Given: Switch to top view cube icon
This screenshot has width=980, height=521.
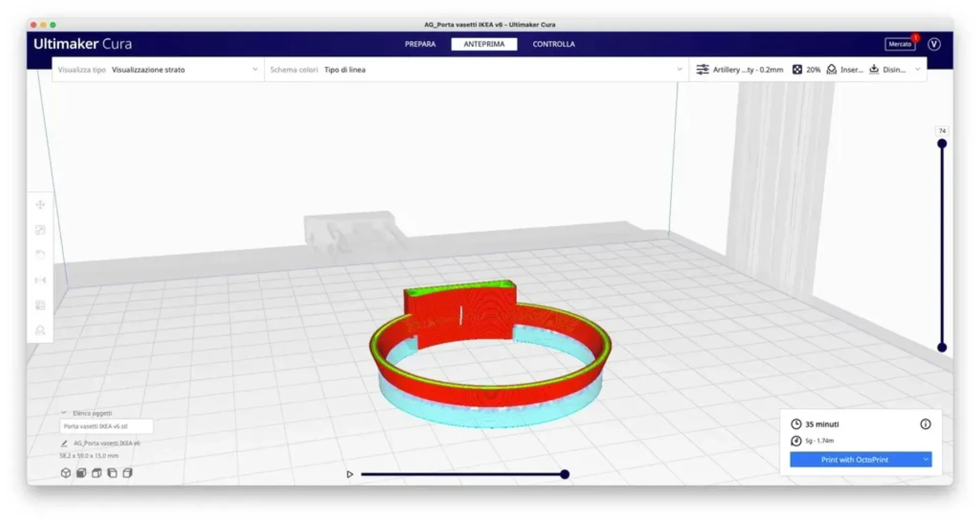Looking at the screenshot, I should point(96,473).
